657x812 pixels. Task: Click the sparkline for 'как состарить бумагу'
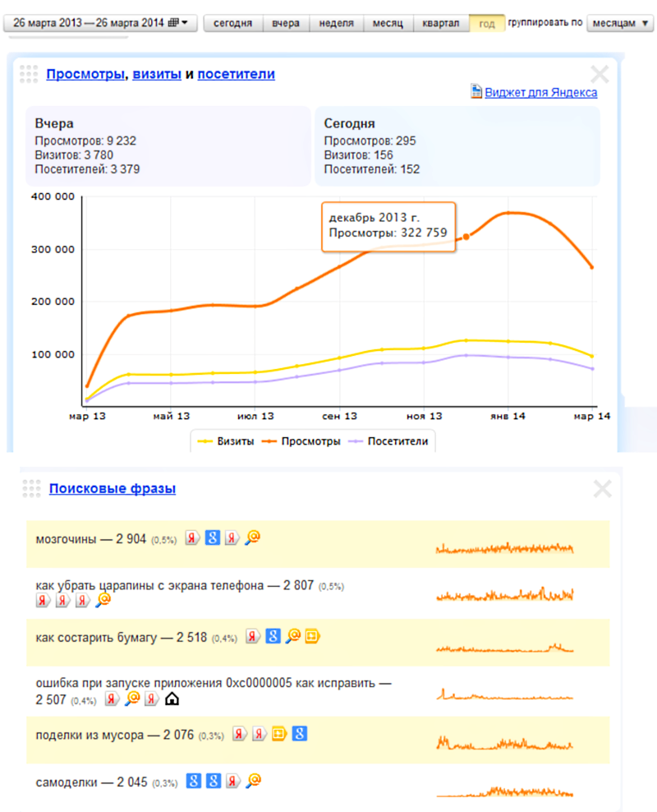505,648
